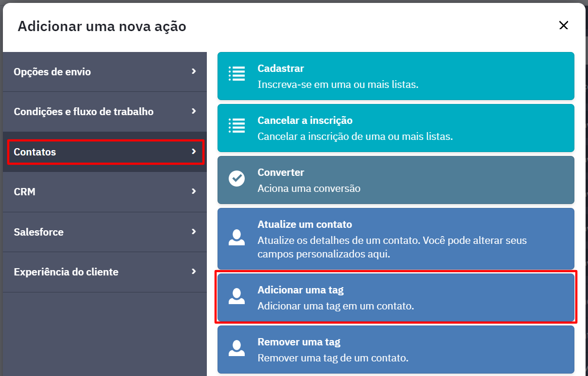The width and height of the screenshot is (588, 376).
Task: Choose the Remover uma tag action title
Action: tap(299, 342)
